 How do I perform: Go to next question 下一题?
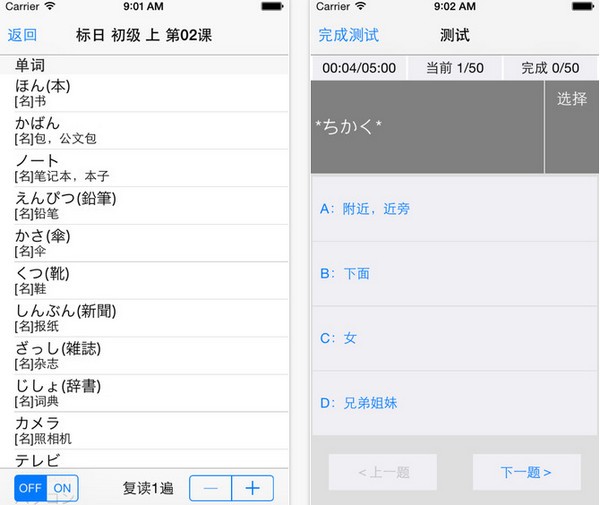click(527, 472)
